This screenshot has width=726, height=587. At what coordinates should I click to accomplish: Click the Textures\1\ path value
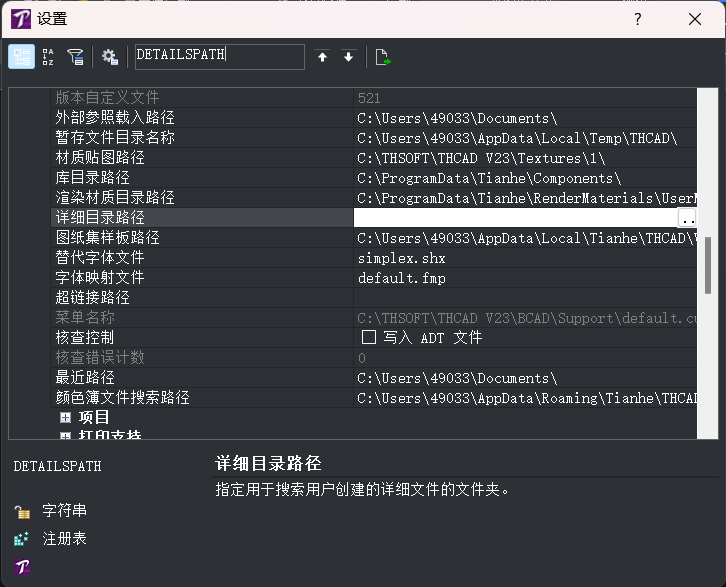[x=481, y=158]
